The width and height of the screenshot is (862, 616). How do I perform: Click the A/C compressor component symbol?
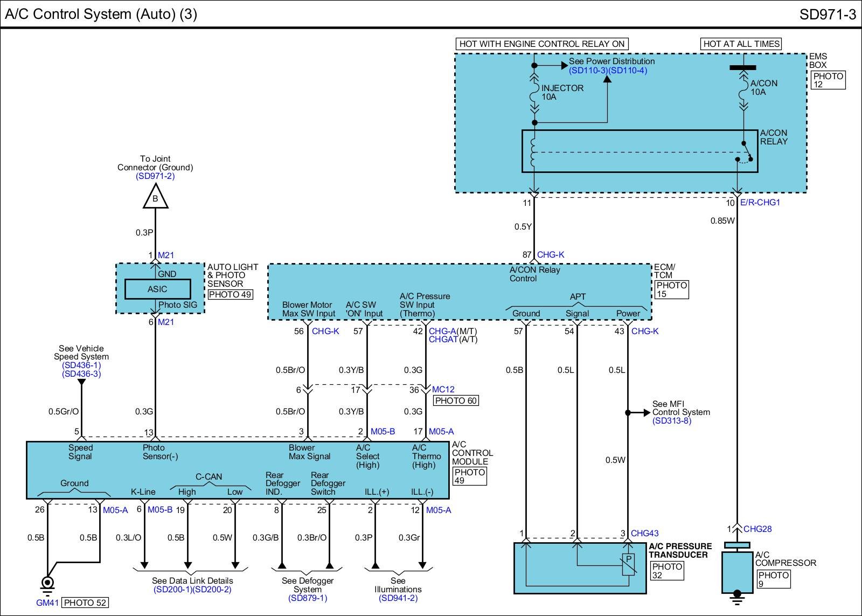[x=737, y=571]
